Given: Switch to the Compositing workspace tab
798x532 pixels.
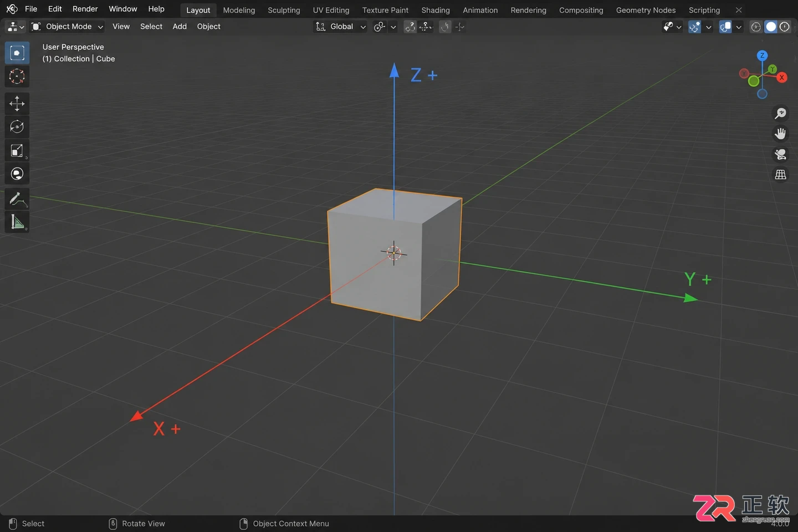Looking at the screenshot, I should 581,10.
